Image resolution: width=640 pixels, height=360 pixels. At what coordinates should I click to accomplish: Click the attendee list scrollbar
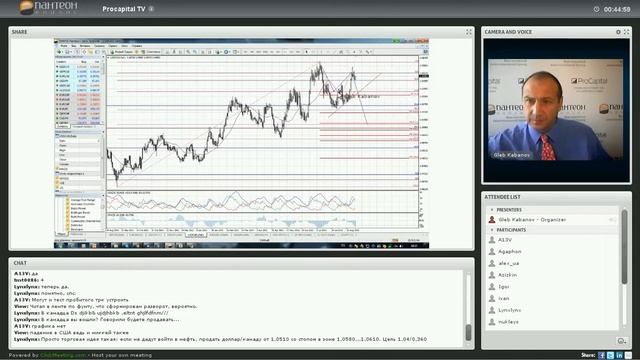[x=624, y=247]
